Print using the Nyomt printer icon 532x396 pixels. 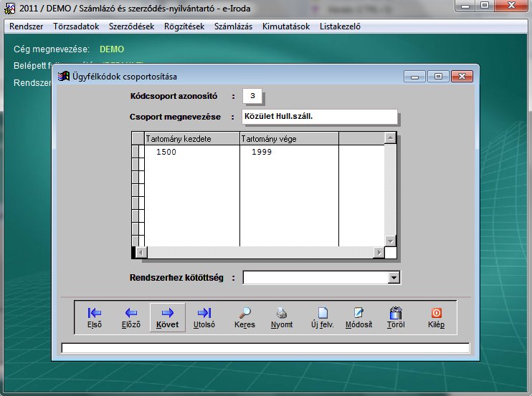(x=282, y=317)
